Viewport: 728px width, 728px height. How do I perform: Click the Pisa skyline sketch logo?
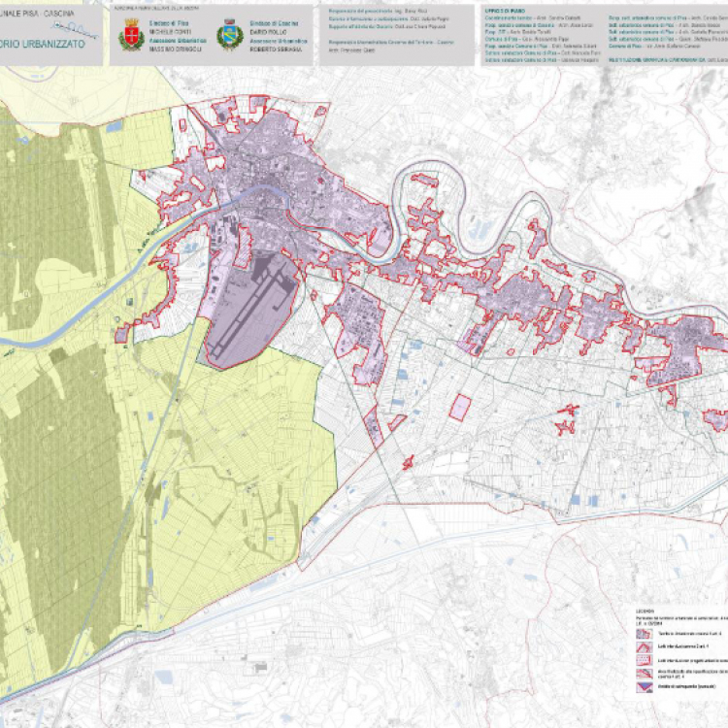(x=76, y=30)
